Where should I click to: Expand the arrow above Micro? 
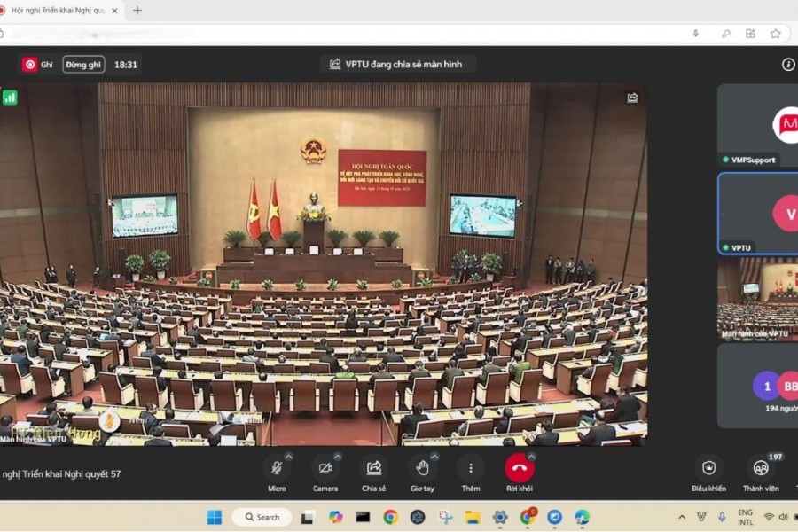pos(289,456)
